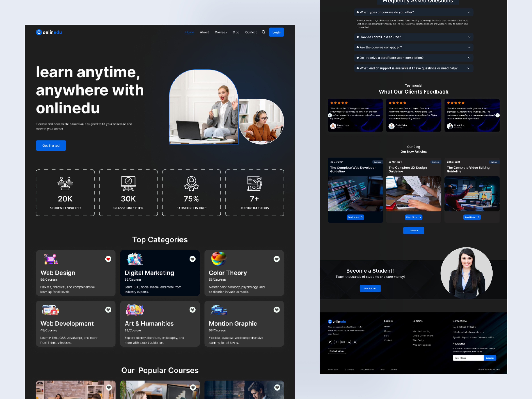Click the Login button
This screenshot has height=399, width=532.
(276, 32)
